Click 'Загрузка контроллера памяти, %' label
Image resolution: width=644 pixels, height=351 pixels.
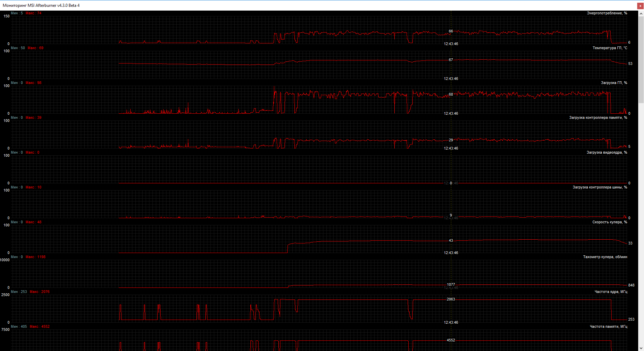(598, 117)
